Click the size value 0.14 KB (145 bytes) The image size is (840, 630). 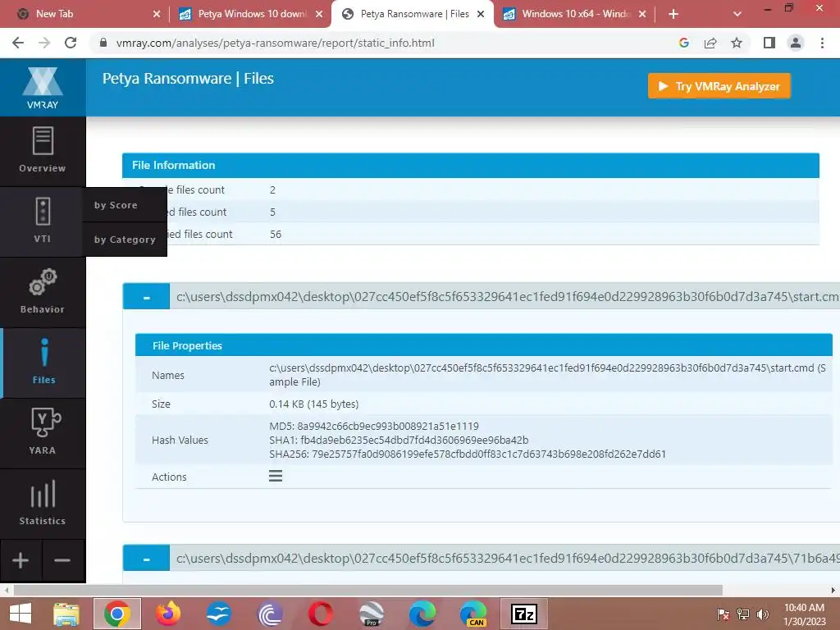[x=314, y=404]
